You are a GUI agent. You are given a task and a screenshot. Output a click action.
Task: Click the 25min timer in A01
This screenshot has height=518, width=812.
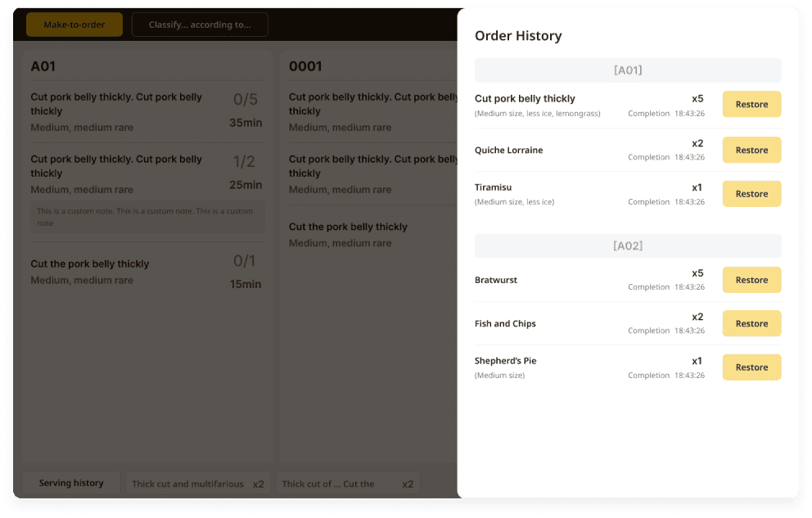246,185
